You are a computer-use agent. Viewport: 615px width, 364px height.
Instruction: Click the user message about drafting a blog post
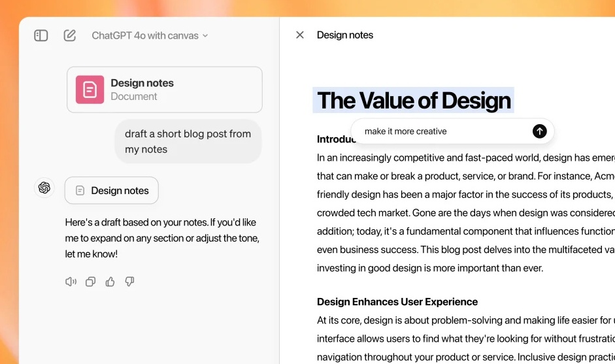pos(188,141)
